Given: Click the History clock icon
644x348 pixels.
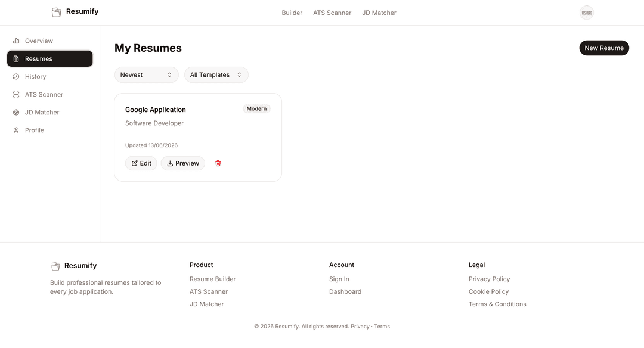Looking at the screenshot, I should [16, 77].
